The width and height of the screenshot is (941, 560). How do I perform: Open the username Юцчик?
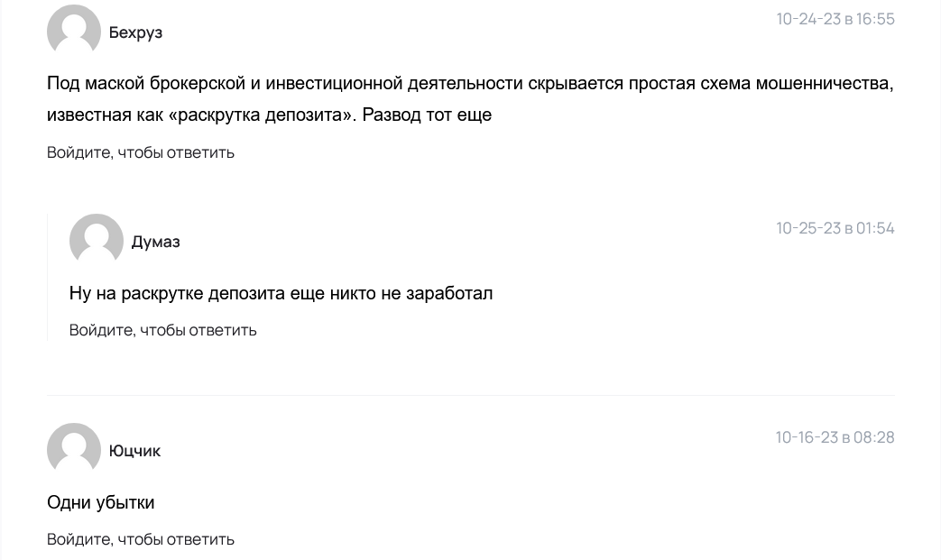tap(134, 451)
